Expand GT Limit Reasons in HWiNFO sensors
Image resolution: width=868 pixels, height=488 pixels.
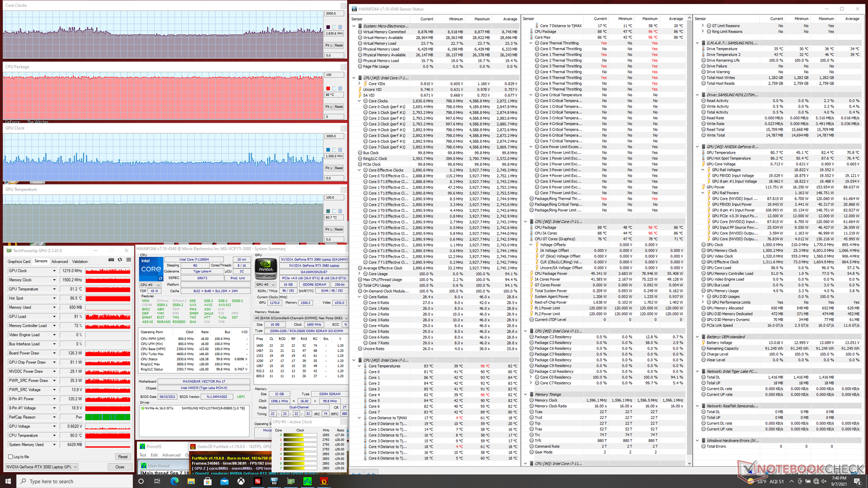point(703,26)
